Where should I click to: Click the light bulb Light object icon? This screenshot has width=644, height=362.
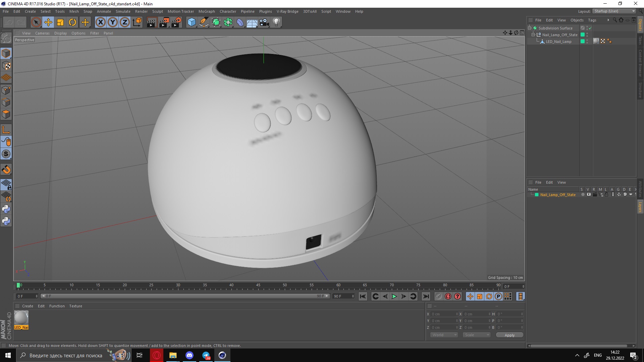pyautogui.click(x=276, y=22)
